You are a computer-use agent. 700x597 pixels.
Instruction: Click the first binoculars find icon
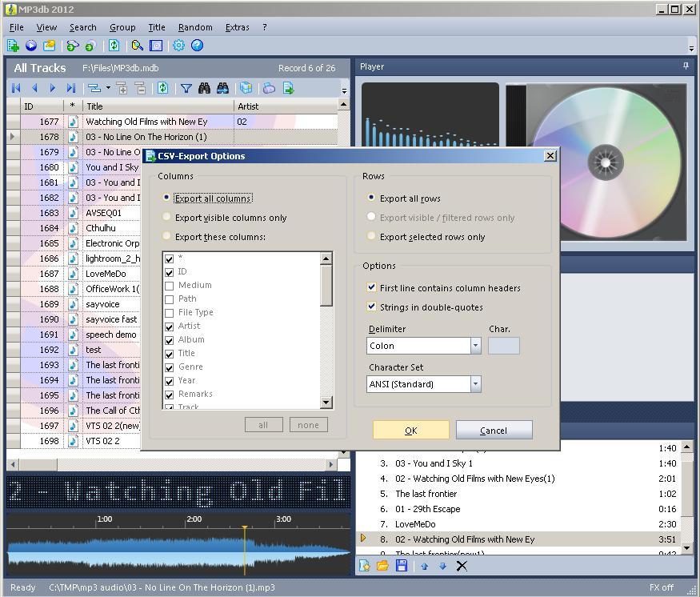tap(205, 88)
